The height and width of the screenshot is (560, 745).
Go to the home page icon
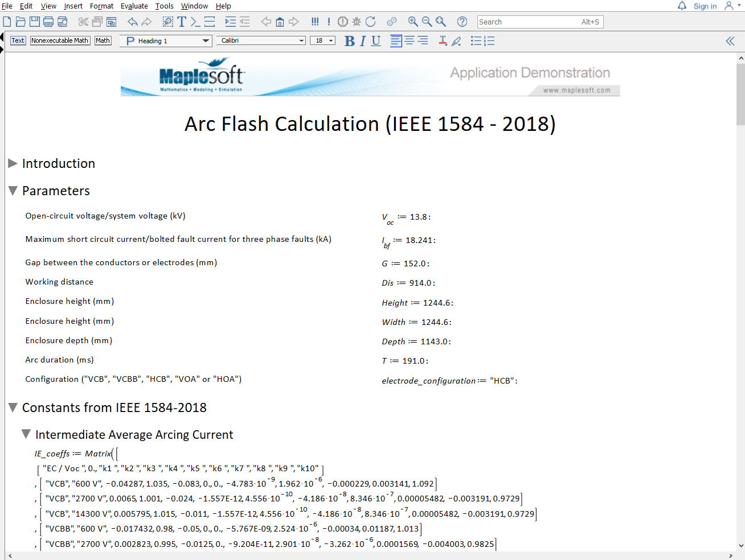pos(280,22)
